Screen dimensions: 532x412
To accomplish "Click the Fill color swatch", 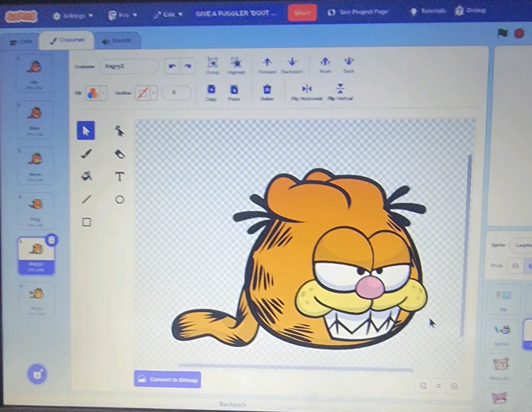I will point(93,93).
